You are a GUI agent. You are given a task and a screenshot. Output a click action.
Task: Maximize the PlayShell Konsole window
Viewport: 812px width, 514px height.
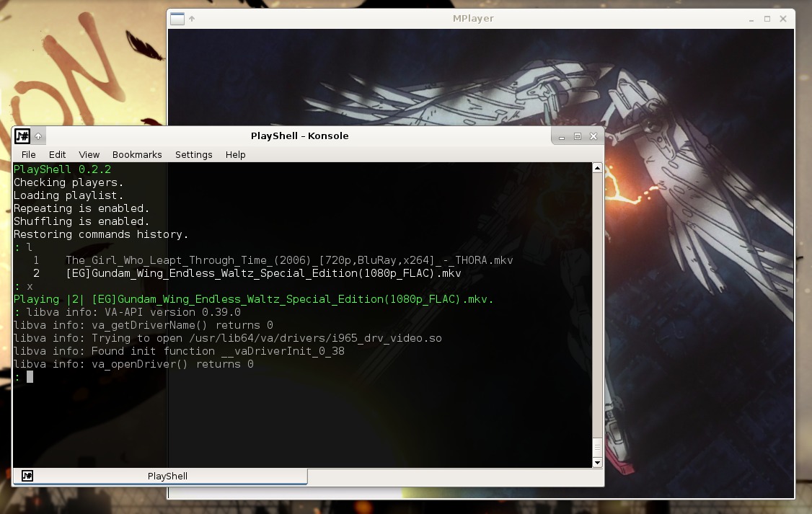point(578,136)
